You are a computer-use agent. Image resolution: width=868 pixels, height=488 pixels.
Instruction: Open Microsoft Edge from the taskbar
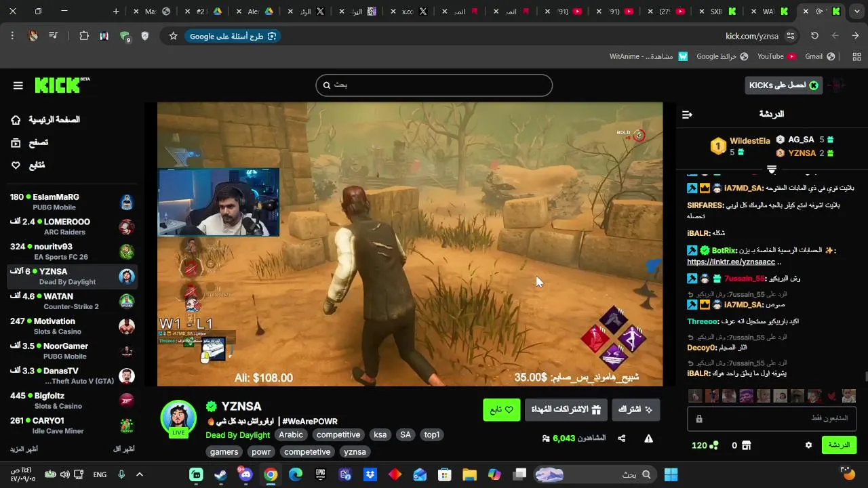[x=295, y=474]
